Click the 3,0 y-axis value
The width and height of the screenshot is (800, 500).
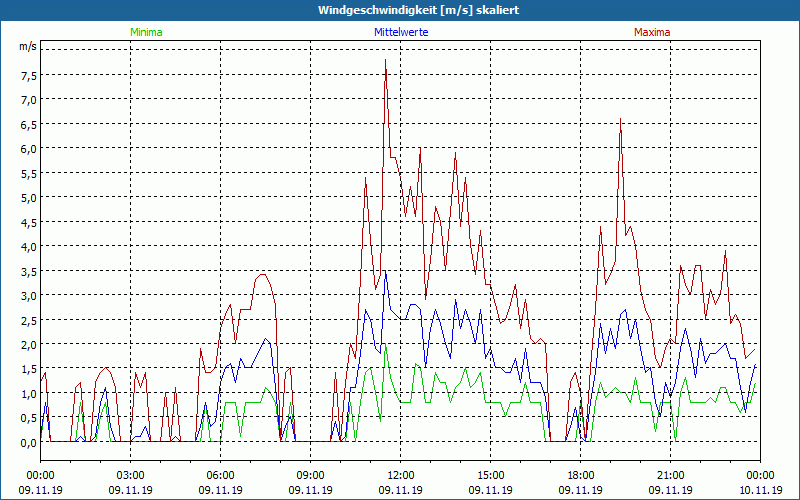click(29, 296)
